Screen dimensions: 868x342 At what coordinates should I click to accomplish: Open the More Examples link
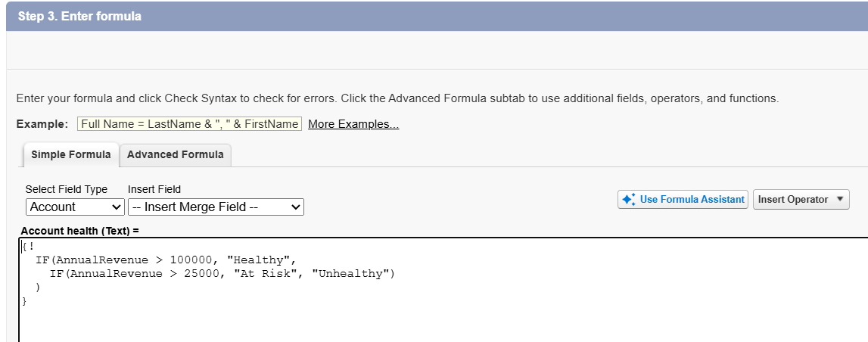(353, 124)
